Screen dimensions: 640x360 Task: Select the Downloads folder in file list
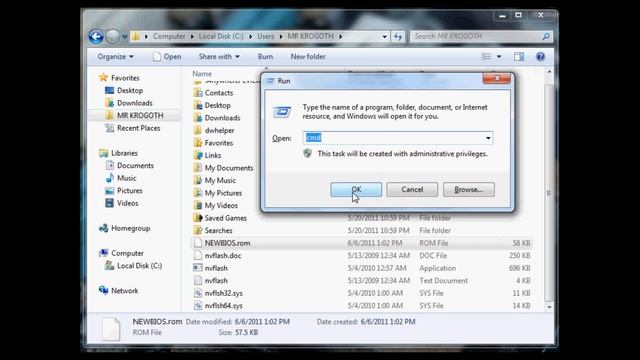222,118
